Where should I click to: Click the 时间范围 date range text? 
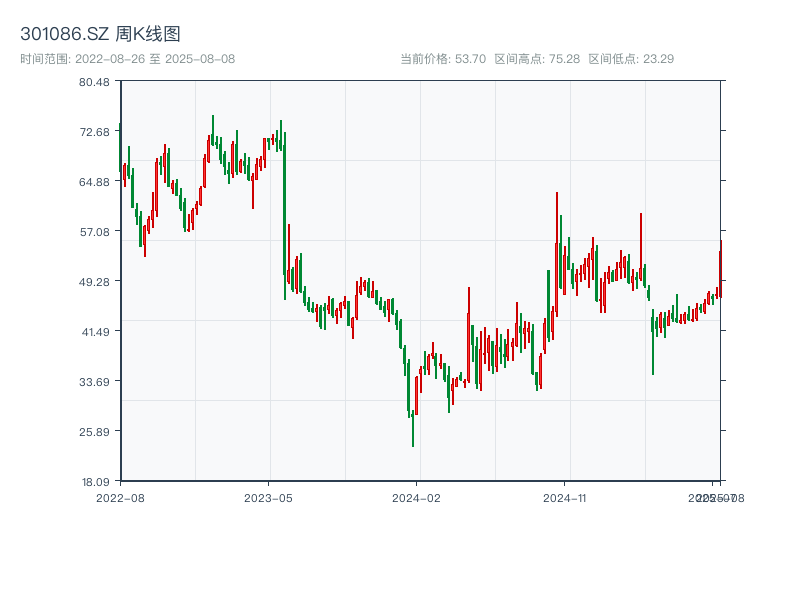click(127, 59)
